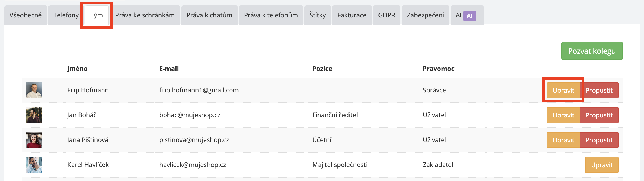Viewport: 644px width, 181px height.
Task: Select the Tým tab
Action: [x=96, y=15]
